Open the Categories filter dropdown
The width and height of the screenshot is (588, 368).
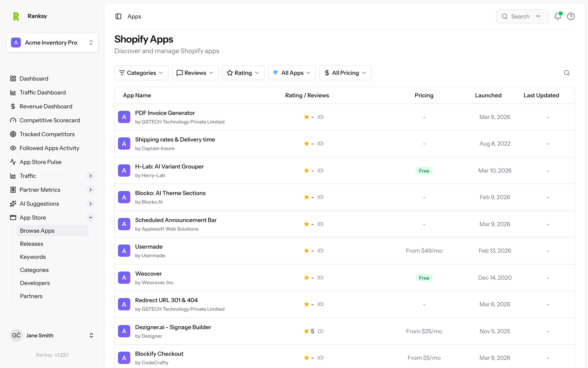[x=141, y=73]
